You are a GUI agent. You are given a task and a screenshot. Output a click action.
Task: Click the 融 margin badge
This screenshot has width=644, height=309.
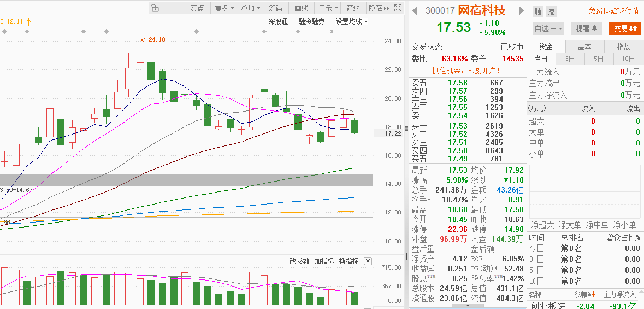[x=537, y=11]
